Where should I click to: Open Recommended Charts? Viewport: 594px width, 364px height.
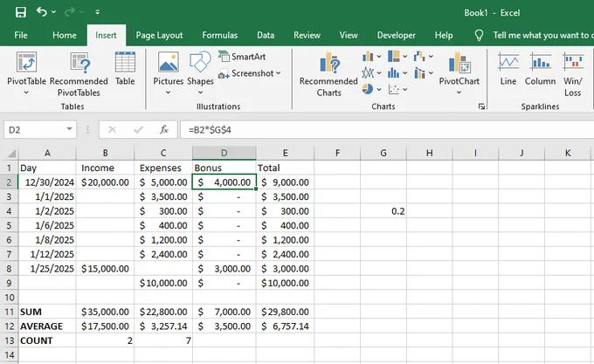tap(328, 74)
